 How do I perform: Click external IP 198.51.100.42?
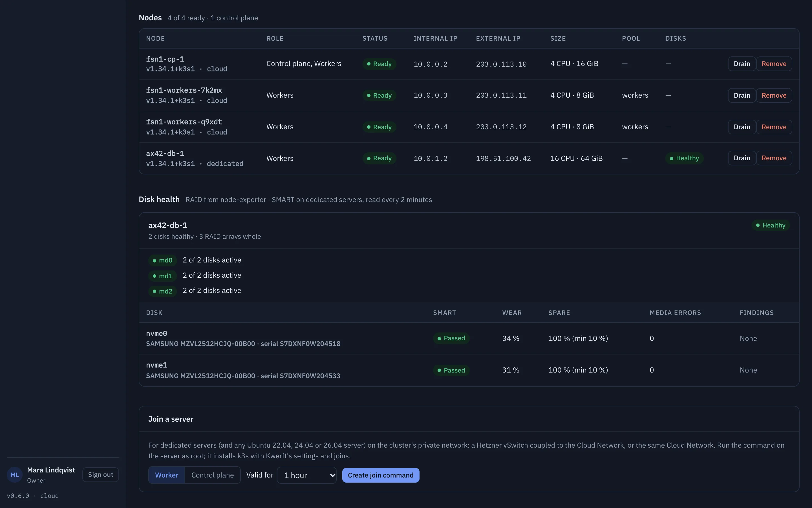point(503,158)
